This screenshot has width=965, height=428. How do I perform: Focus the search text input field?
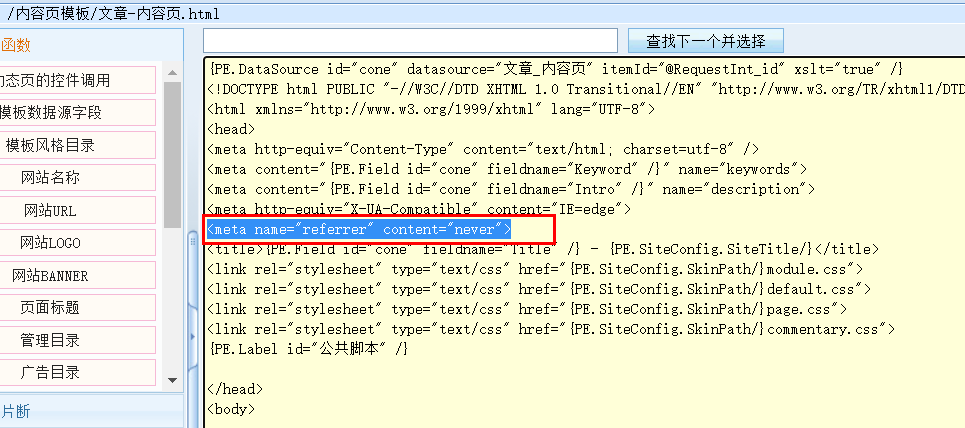click(x=410, y=41)
